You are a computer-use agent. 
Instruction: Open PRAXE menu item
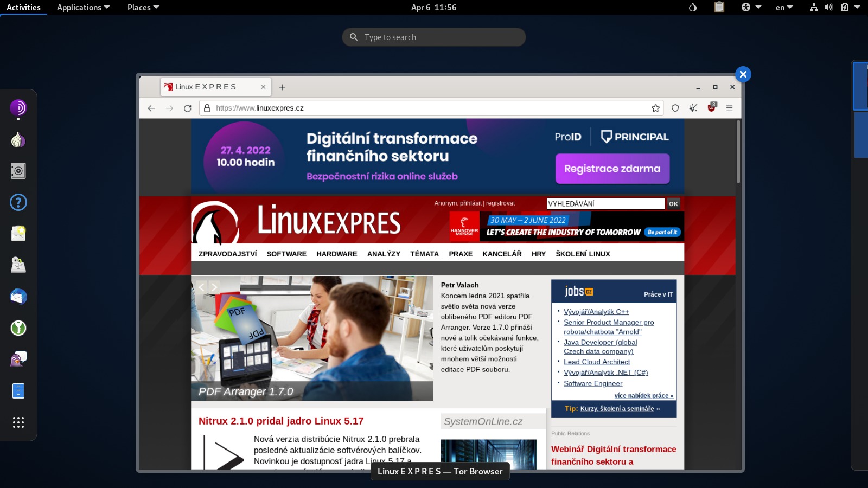(x=461, y=254)
